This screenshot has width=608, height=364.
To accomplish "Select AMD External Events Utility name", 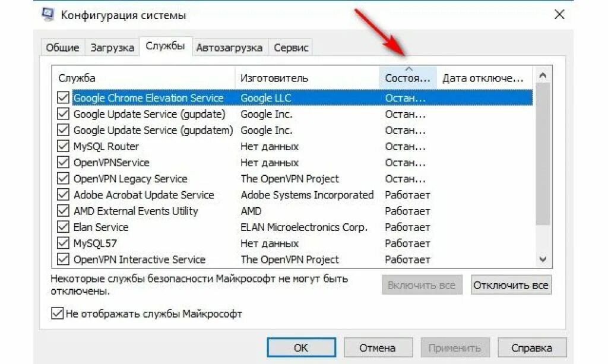I will (x=136, y=211).
